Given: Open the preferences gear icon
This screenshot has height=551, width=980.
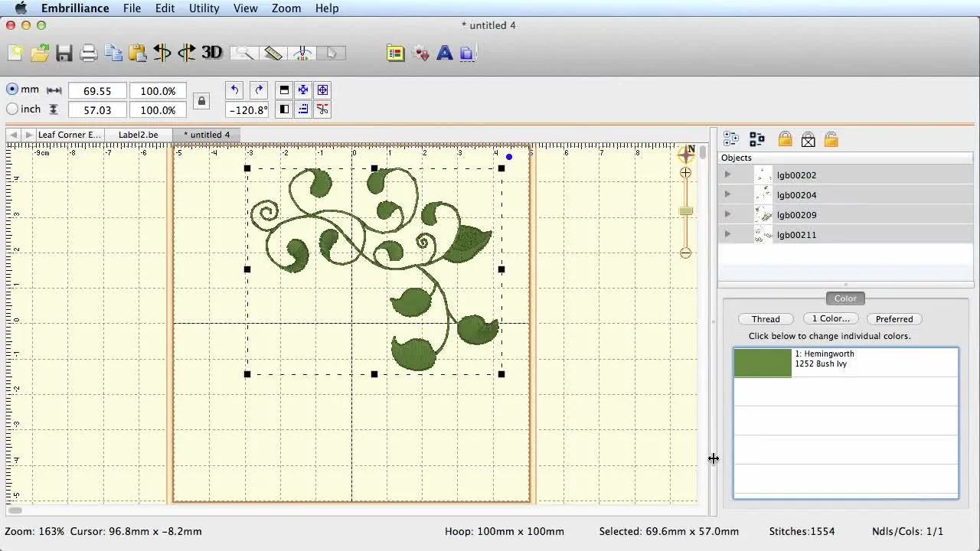Looking at the screenshot, I should click(x=420, y=53).
